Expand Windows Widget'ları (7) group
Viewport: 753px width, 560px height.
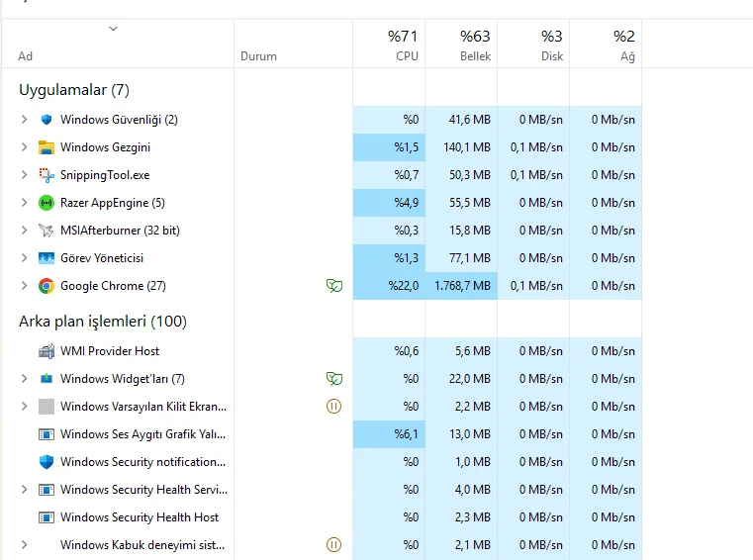point(24,379)
